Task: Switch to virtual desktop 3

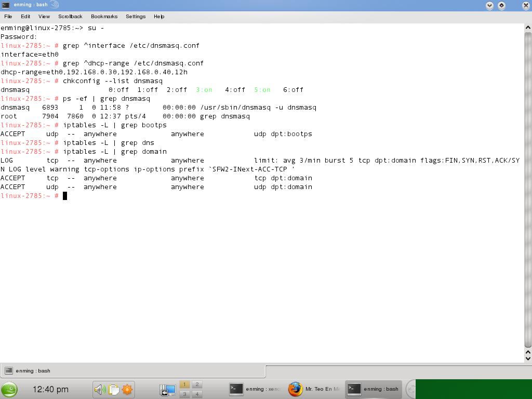Action: tap(184, 394)
